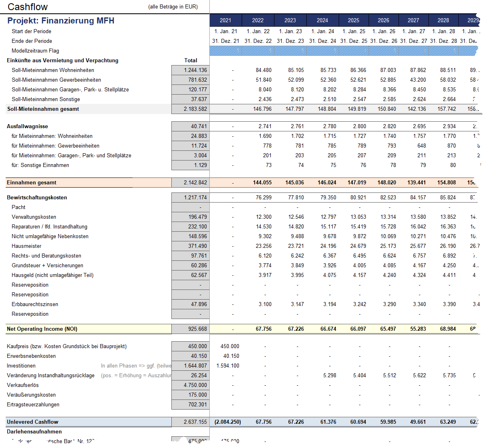The image size is (485, 448).
Task: Select 'Rechts- und Beratungskosten' label
Action: coord(46,256)
